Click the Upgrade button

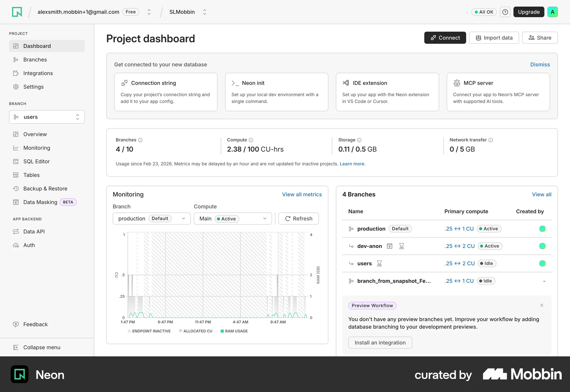click(x=529, y=12)
